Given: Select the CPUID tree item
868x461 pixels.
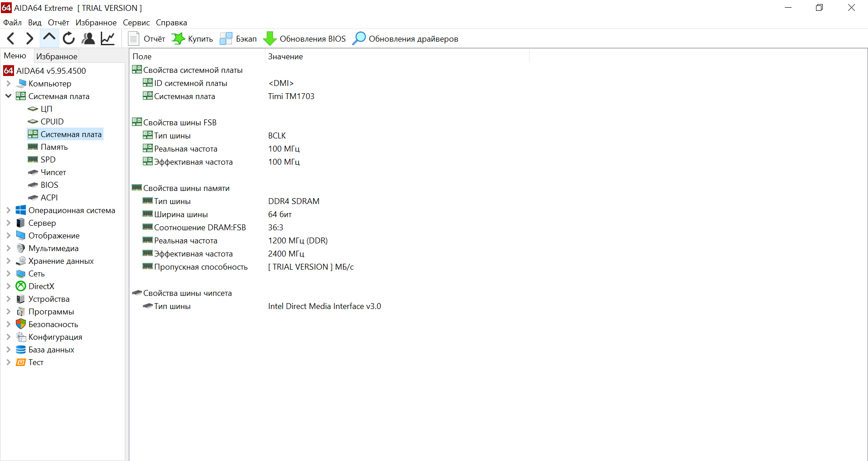Looking at the screenshot, I should (x=52, y=121).
